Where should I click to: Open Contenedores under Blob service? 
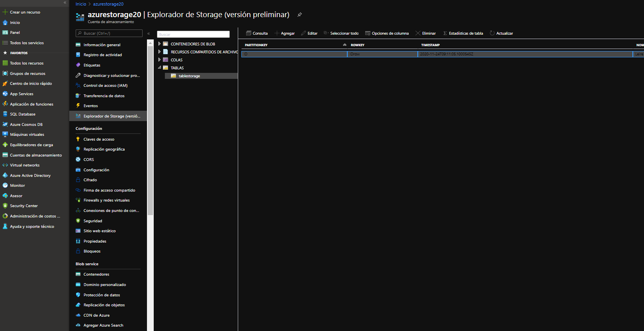point(96,274)
